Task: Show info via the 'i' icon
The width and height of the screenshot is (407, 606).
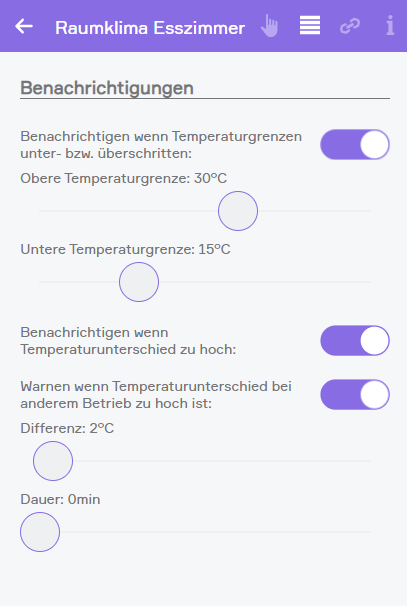Action: (390, 26)
